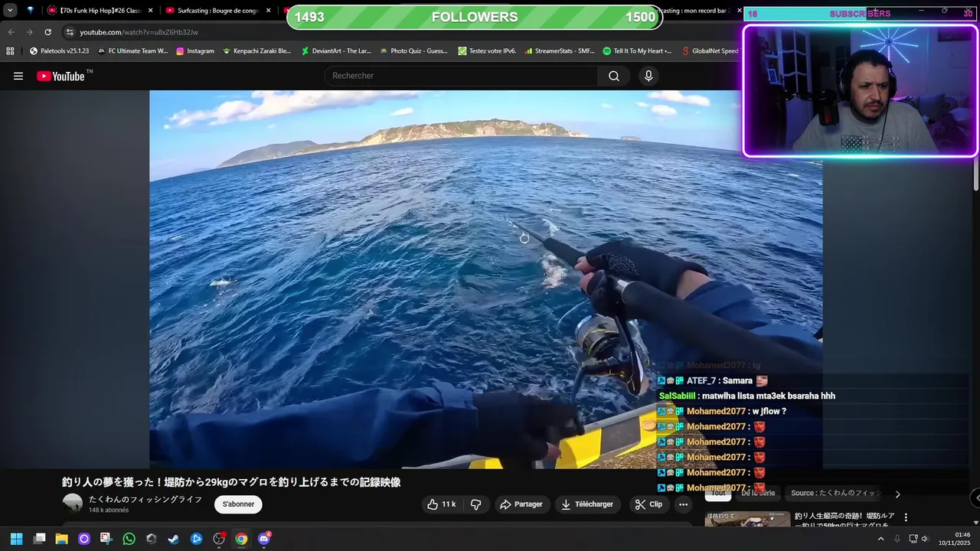Open Steam from taskbar

click(x=174, y=539)
